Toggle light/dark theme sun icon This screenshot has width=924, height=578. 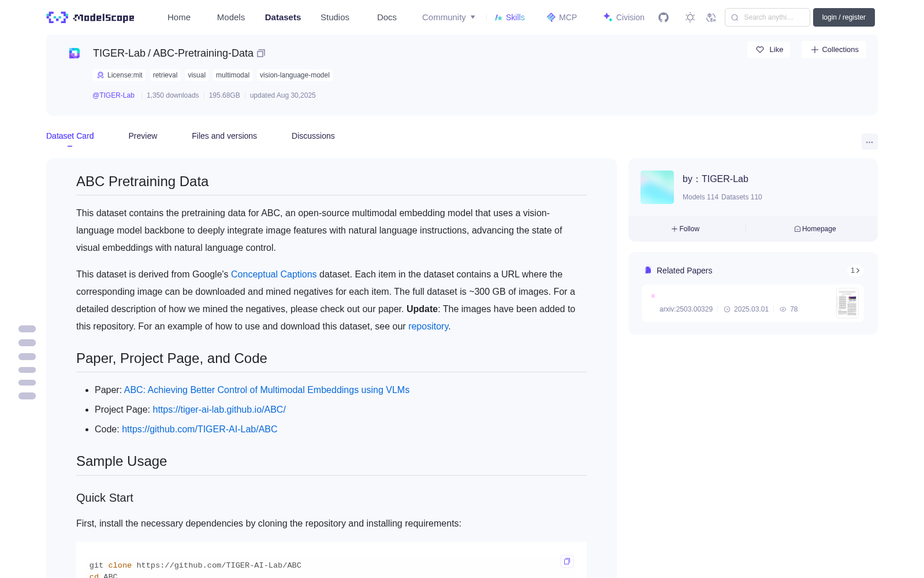(x=690, y=17)
